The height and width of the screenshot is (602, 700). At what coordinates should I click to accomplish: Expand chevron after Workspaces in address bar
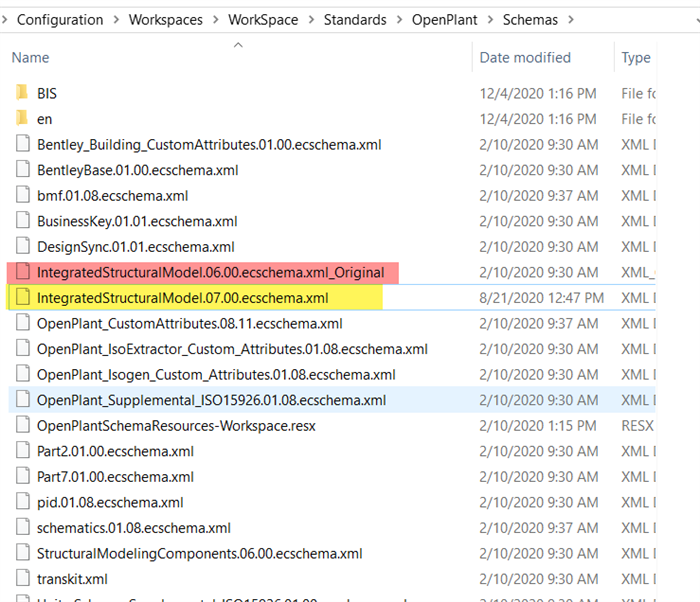click(216, 20)
